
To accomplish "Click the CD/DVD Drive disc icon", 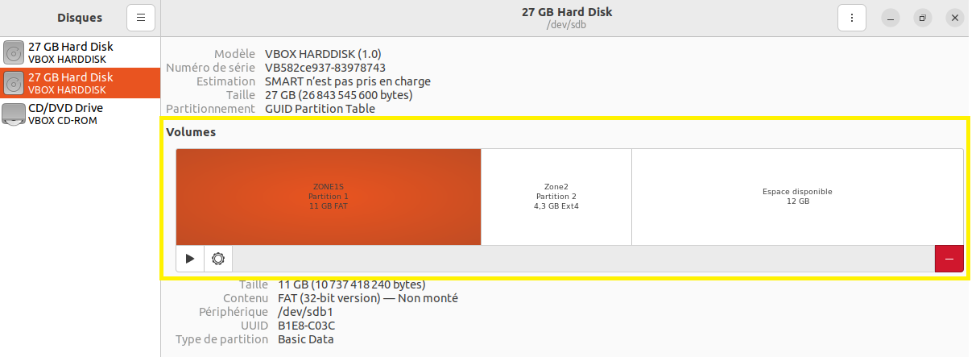I will click(x=14, y=114).
